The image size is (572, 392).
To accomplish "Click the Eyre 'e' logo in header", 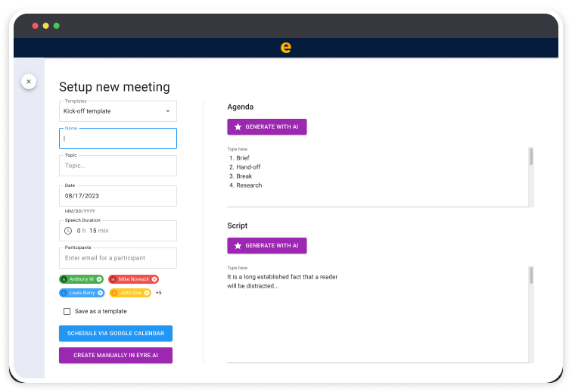I will pos(285,47).
